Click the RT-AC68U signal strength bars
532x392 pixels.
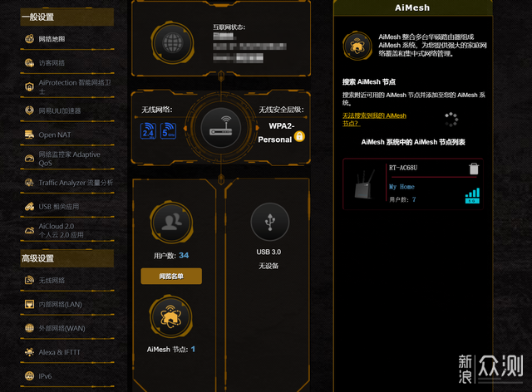472,195
